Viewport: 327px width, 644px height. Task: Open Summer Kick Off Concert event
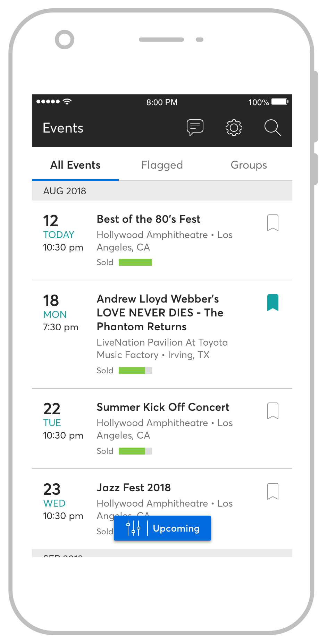(x=163, y=407)
